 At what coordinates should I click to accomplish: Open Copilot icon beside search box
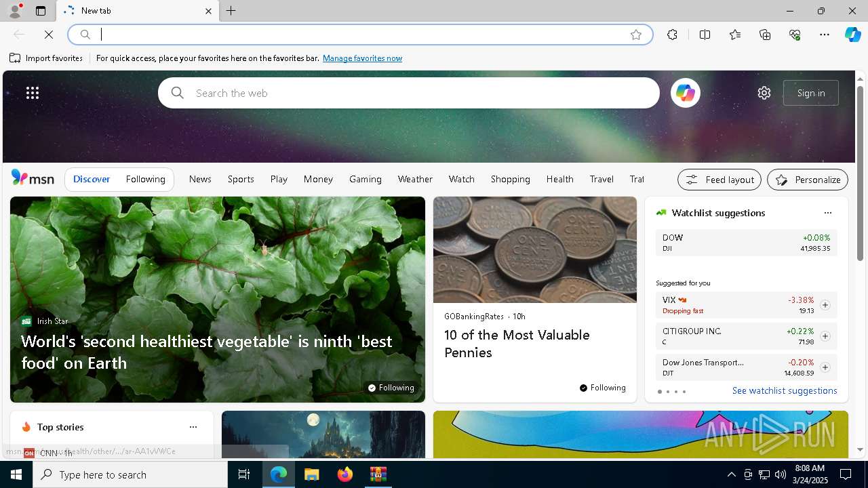click(x=685, y=93)
